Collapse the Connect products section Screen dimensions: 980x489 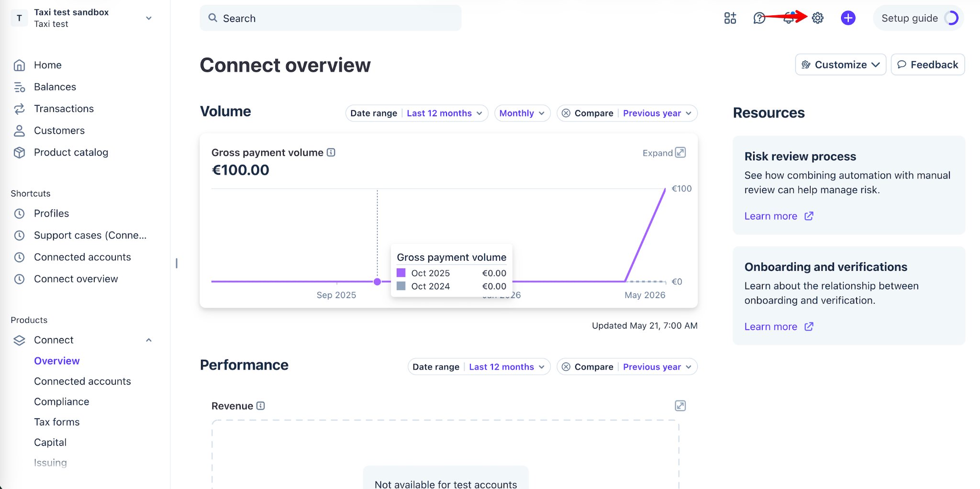pyautogui.click(x=149, y=340)
